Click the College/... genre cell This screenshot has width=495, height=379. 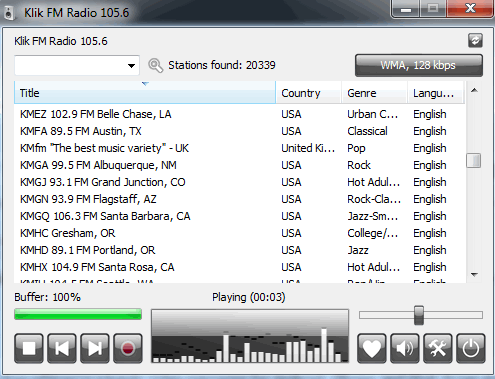click(x=372, y=233)
